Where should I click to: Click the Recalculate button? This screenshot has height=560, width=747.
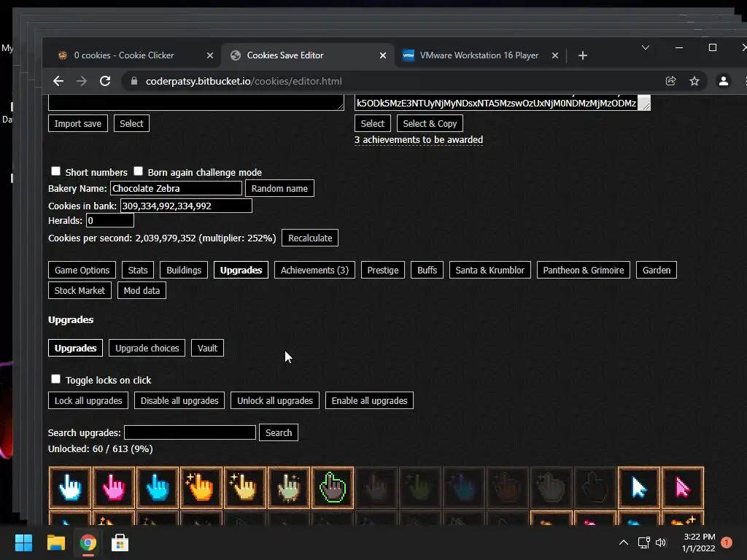point(310,238)
